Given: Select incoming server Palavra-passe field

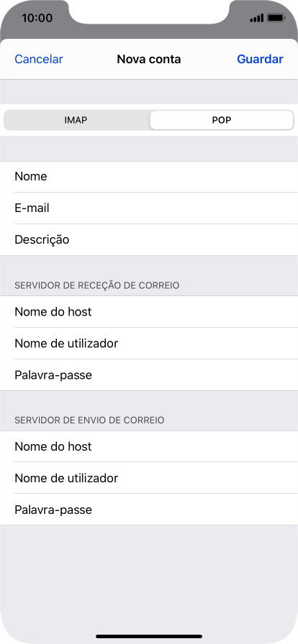Looking at the screenshot, I should 149,375.
